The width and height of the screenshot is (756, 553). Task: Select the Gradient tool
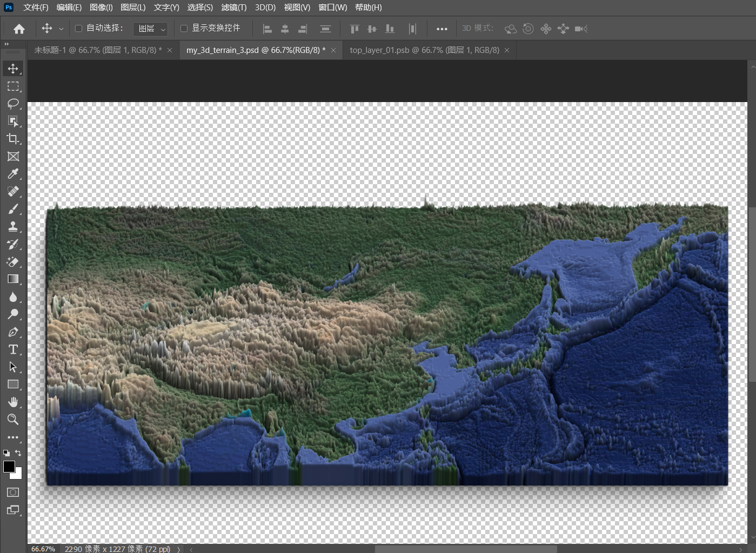[13, 279]
